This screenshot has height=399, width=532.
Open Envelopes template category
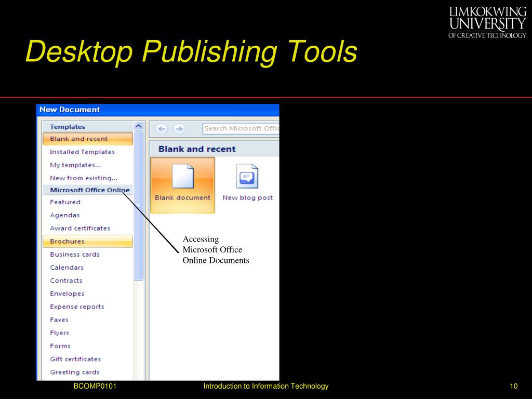coord(67,294)
